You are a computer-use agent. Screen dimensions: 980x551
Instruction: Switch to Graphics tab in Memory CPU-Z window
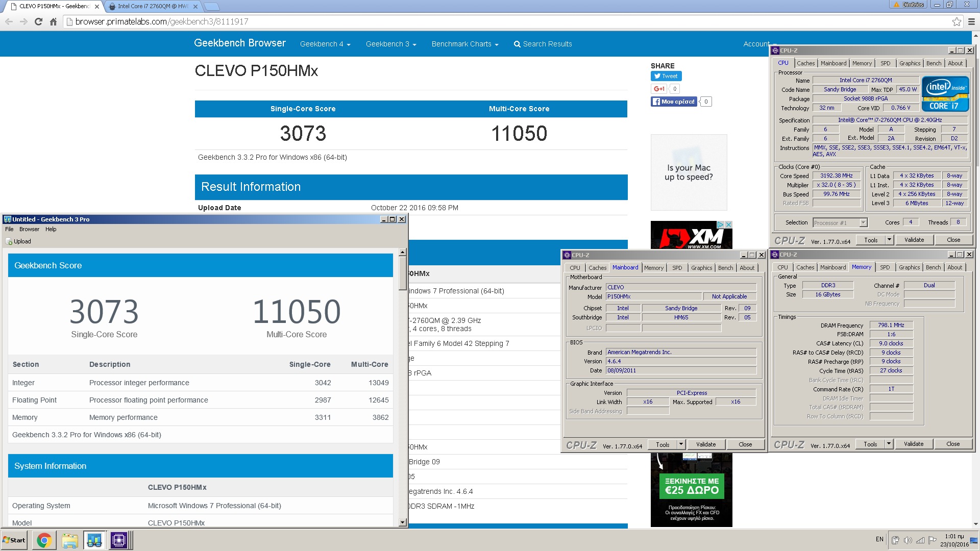(x=909, y=267)
